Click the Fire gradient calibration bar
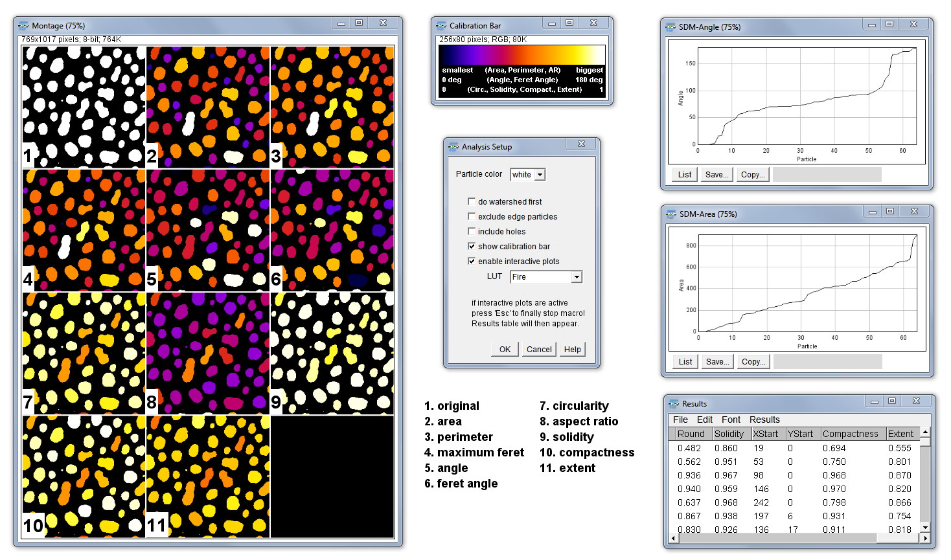 (x=522, y=54)
